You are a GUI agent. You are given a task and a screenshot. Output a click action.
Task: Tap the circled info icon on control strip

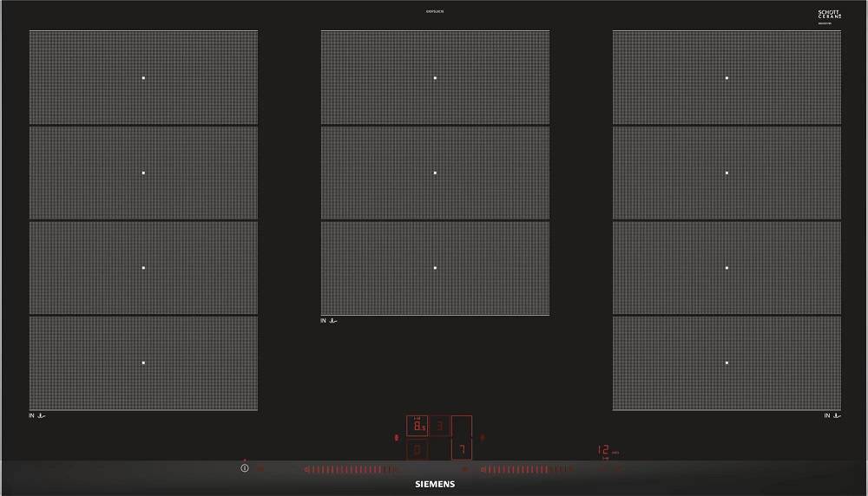(245, 467)
